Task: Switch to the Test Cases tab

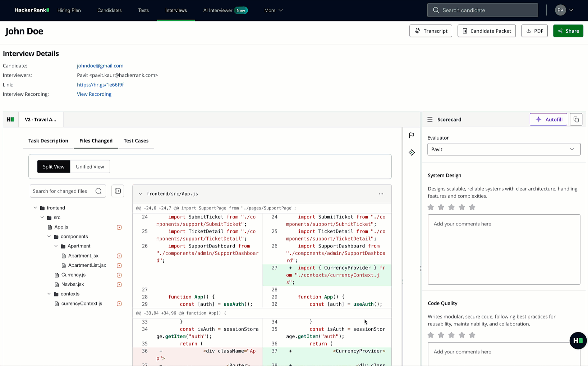Action: tap(136, 141)
